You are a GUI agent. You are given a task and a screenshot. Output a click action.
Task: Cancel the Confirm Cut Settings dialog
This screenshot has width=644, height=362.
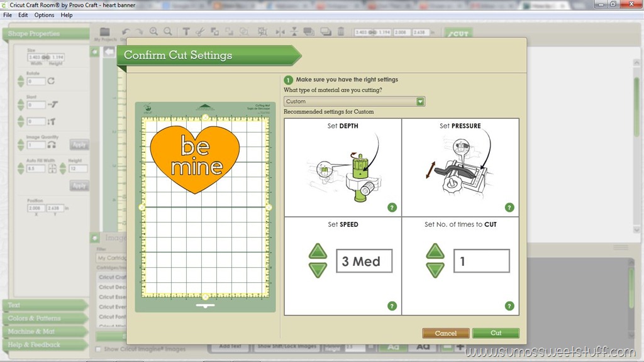coord(446,333)
